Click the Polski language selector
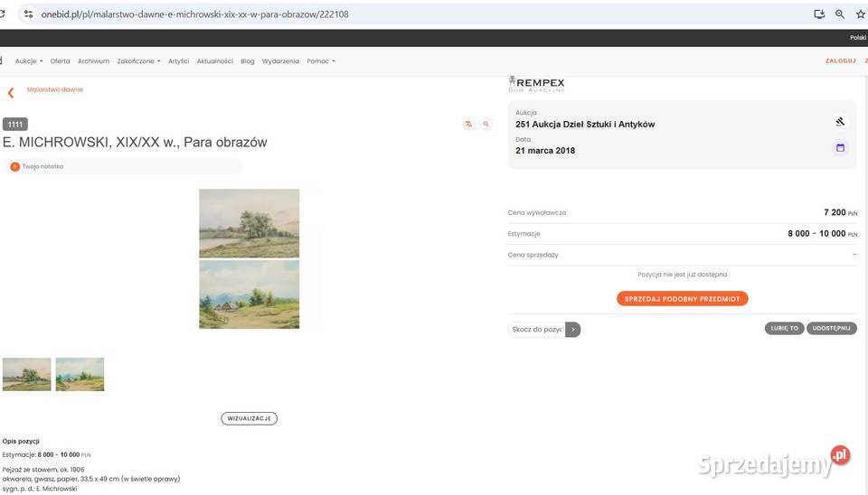This screenshot has width=868, height=495. (858, 38)
